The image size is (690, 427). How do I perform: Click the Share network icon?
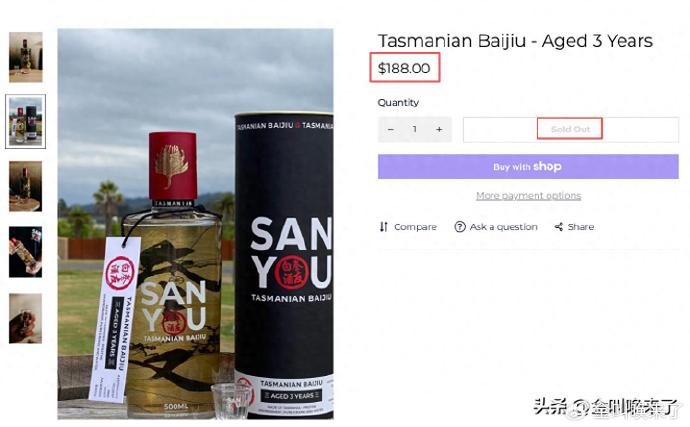point(559,227)
